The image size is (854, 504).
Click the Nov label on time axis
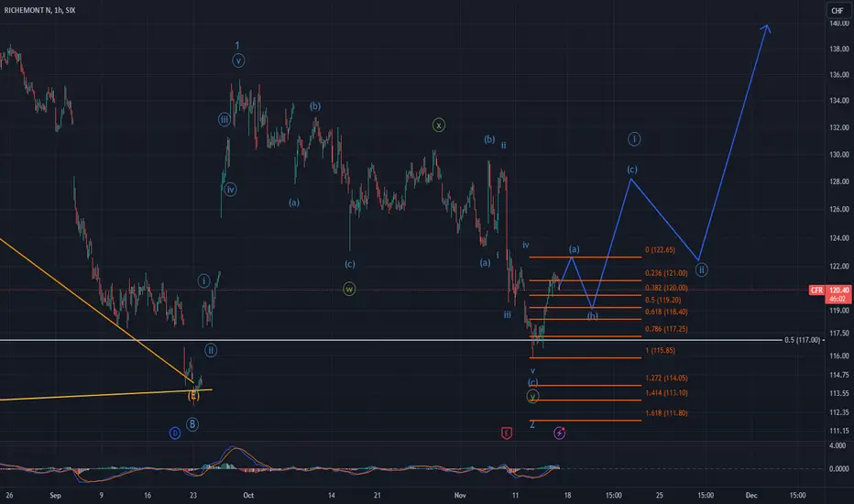coord(460,495)
